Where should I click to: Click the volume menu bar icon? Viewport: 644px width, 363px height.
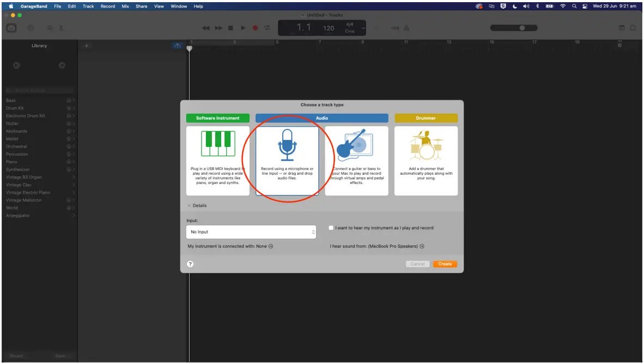(526, 6)
